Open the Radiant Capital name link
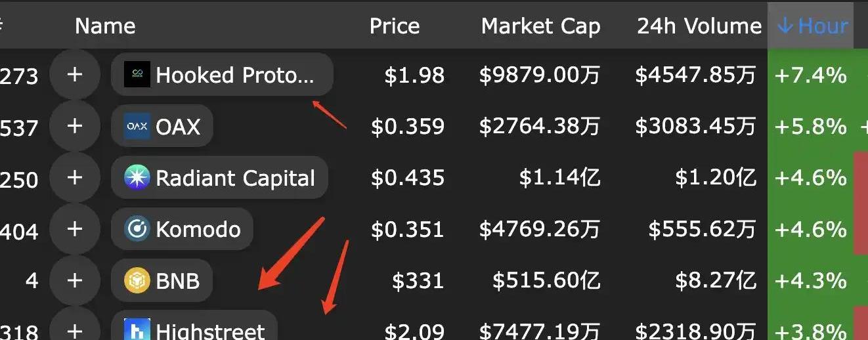 [235, 178]
